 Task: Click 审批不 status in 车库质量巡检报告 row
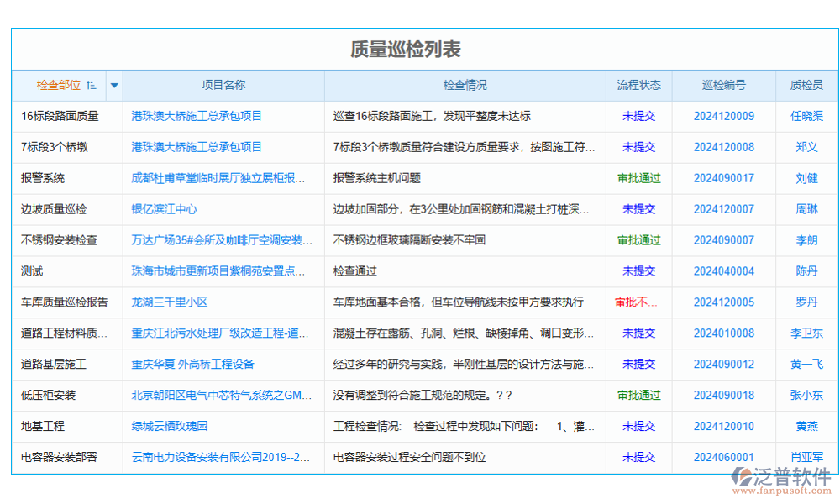click(x=637, y=302)
